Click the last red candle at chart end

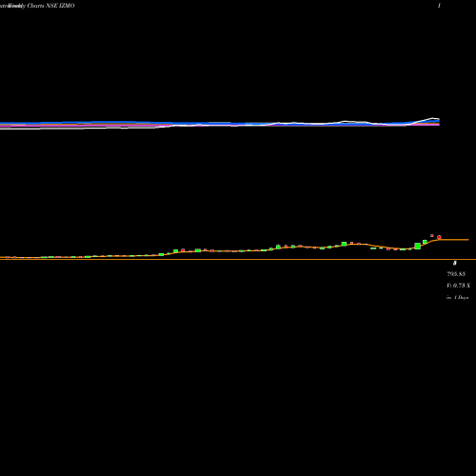click(439, 237)
